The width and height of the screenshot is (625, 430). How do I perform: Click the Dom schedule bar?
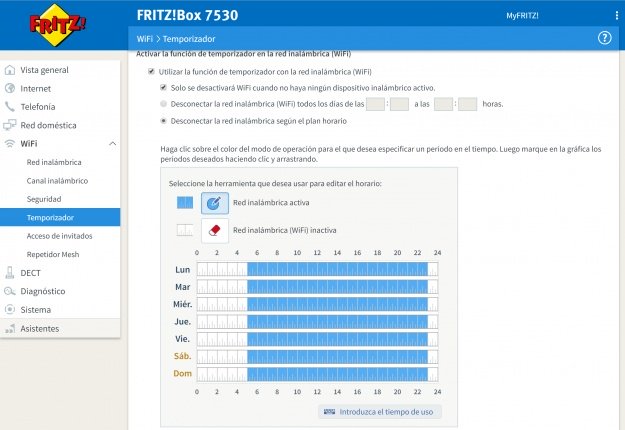click(317, 374)
